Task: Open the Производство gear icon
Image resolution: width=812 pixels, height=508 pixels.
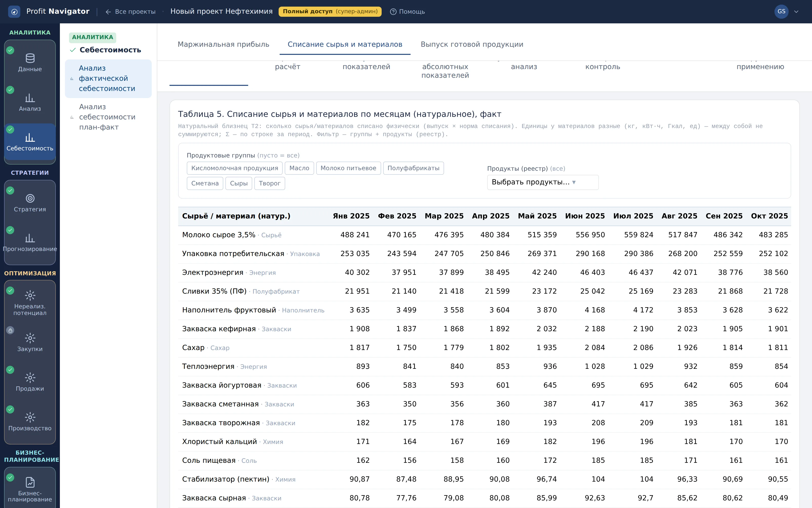Action: pyautogui.click(x=30, y=417)
